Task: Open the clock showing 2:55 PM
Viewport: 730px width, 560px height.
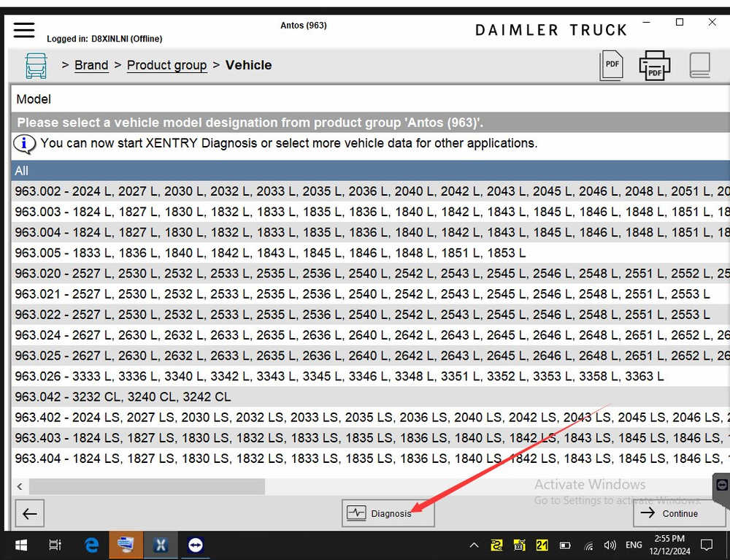Action: (x=669, y=545)
